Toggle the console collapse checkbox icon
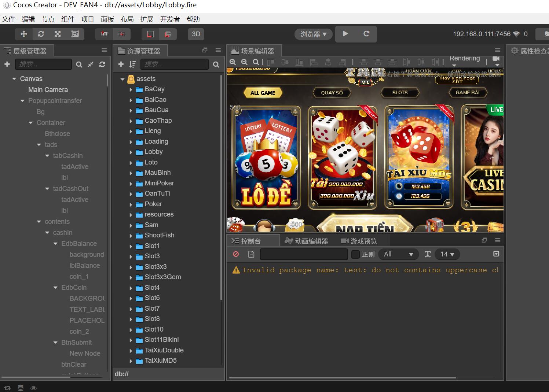This screenshot has height=392, width=549. pos(496,254)
